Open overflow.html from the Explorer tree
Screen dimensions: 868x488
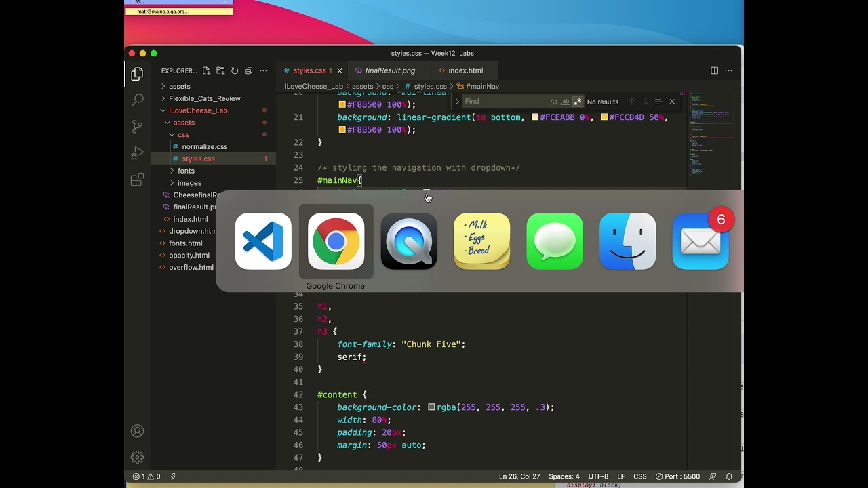(191, 268)
